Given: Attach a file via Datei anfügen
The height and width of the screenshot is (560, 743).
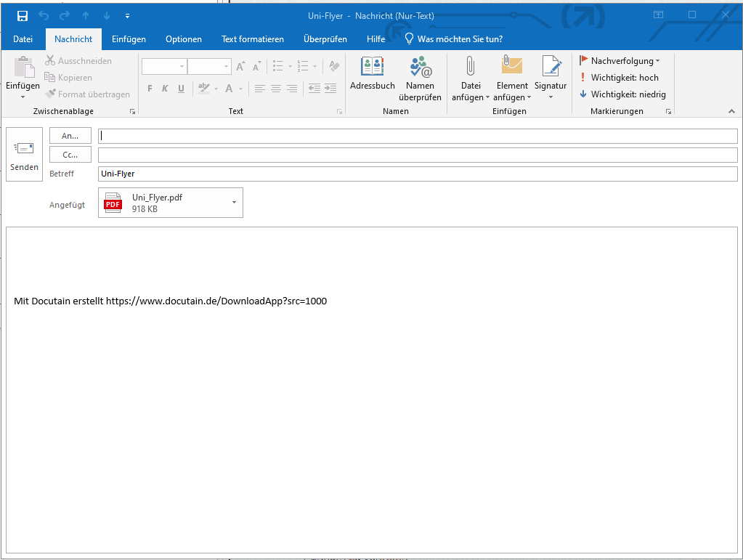Looking at the screenshot, I should coord(470,76).
